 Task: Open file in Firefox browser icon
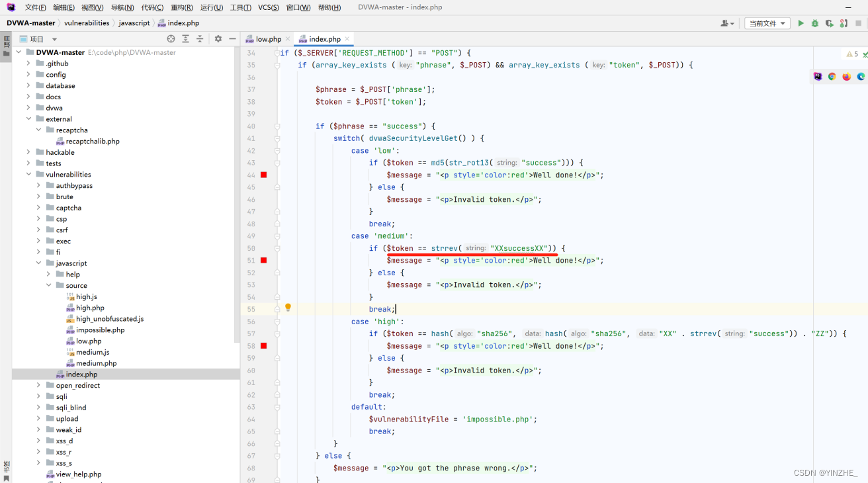click(x=847, y=77)
